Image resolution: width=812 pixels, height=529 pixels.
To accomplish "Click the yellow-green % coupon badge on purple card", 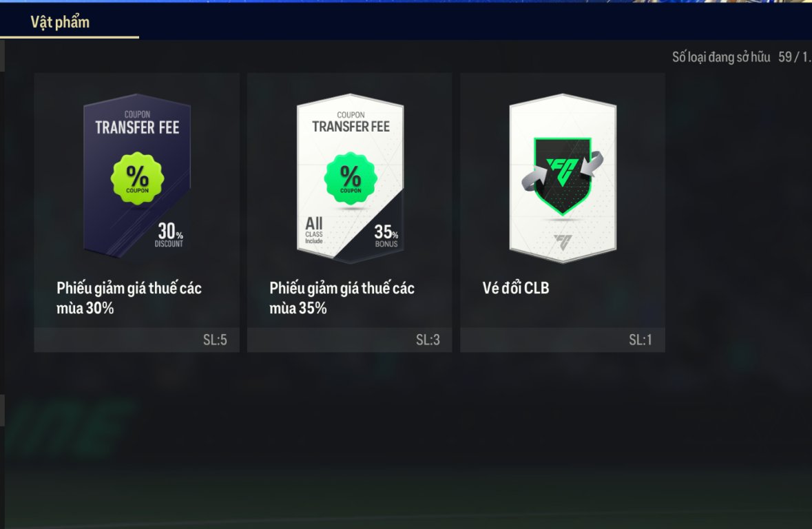I will 137,178.
